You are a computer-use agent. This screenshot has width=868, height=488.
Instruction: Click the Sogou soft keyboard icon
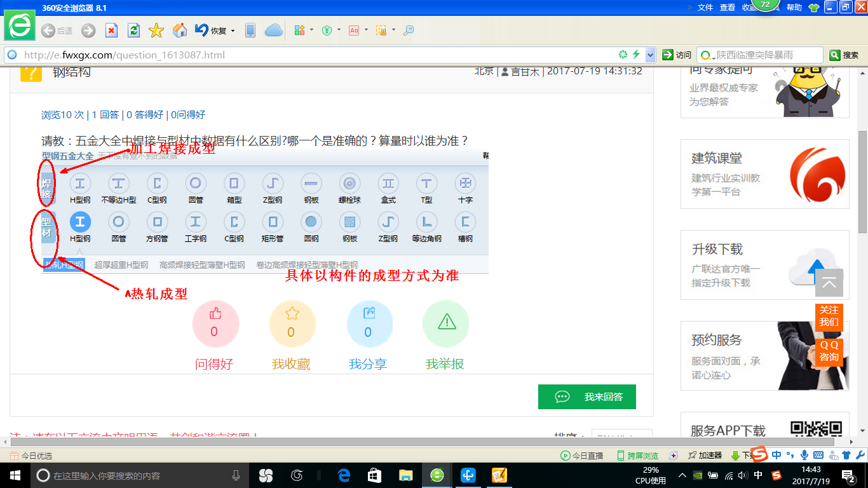point(818,455)
